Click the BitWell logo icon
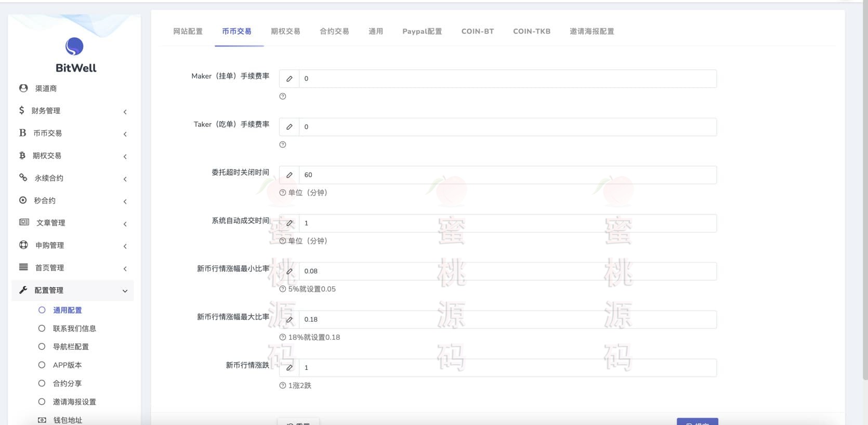 click(74, 47)
